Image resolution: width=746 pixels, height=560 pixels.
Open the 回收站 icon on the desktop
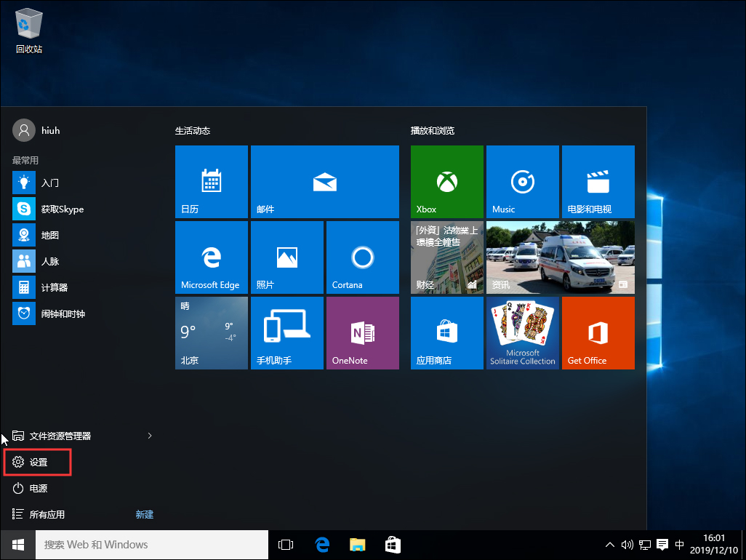point(28,23)
